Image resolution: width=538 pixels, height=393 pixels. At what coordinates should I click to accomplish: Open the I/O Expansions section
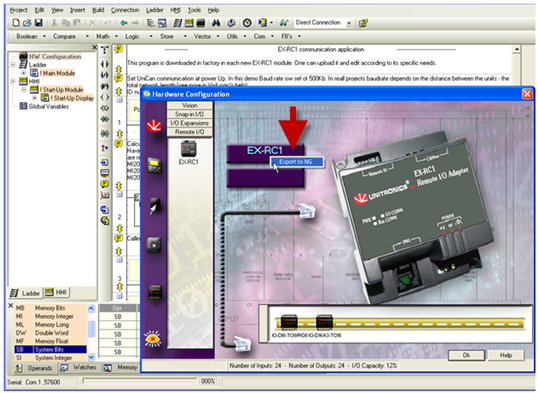(189, 123)
